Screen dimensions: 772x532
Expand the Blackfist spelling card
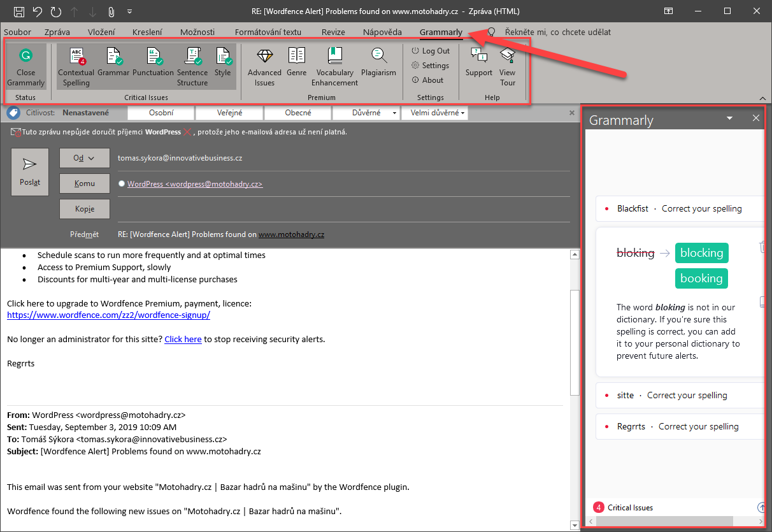point(680,208)
